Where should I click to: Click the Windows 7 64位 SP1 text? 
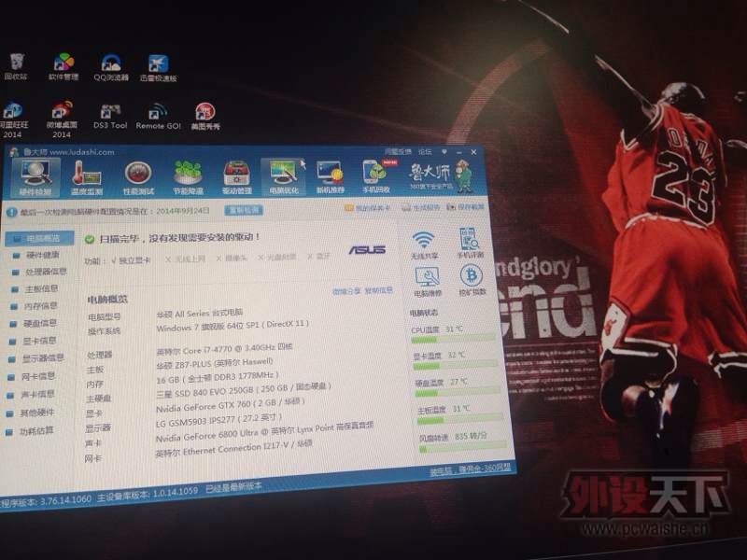233,326
